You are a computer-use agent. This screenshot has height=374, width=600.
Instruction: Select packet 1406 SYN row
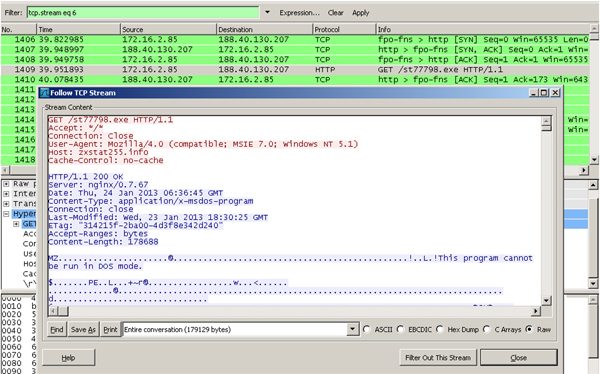pos(295,39)
